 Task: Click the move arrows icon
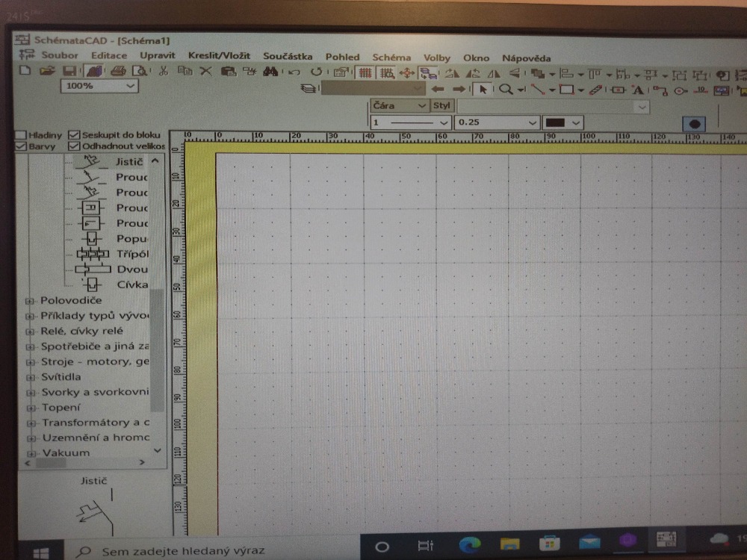406,73
